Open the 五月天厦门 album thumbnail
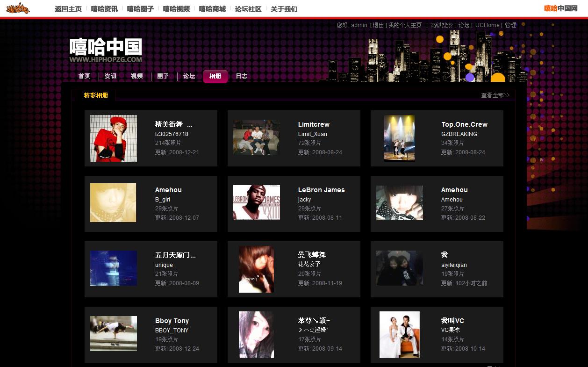The image size is (588, 367). click(114, 268)
